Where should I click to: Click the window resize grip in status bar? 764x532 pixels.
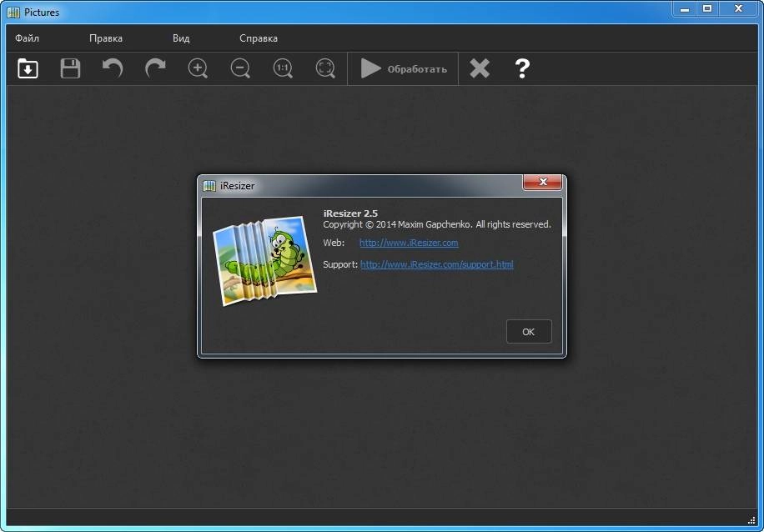751,519
